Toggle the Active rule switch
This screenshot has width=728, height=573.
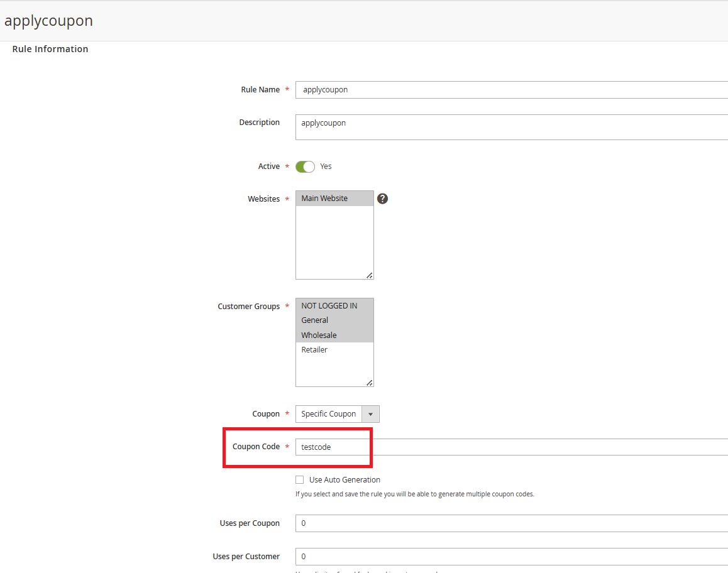coord(305,166)
